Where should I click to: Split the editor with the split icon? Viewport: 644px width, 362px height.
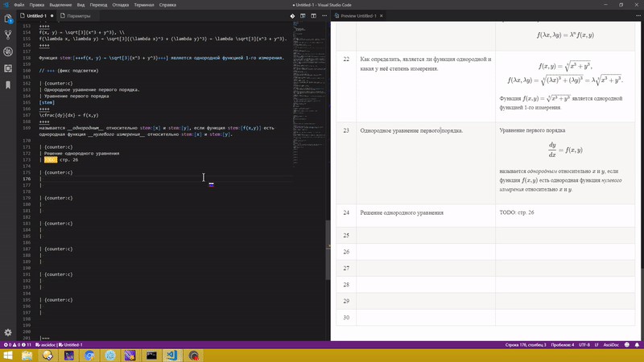point(313,16)
